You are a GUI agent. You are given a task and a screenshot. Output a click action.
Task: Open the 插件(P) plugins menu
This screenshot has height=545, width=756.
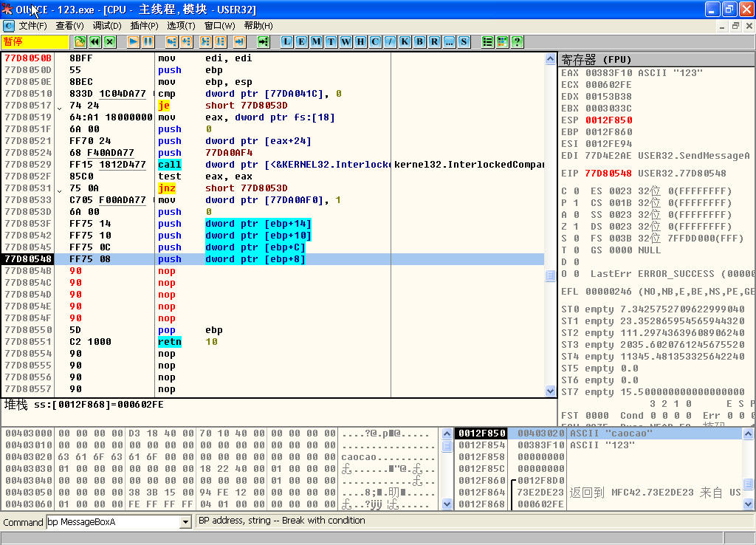144,26
